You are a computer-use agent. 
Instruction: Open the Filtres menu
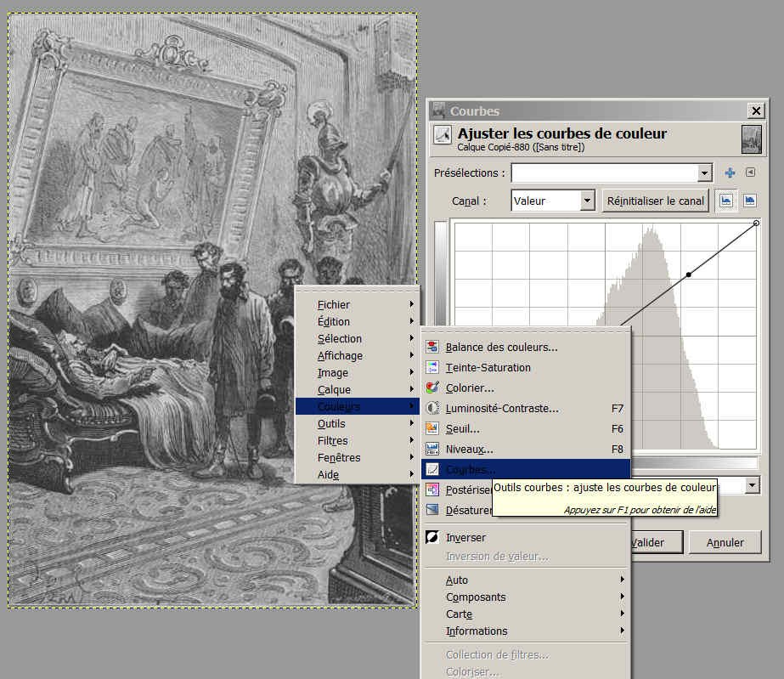click(333, 441)
